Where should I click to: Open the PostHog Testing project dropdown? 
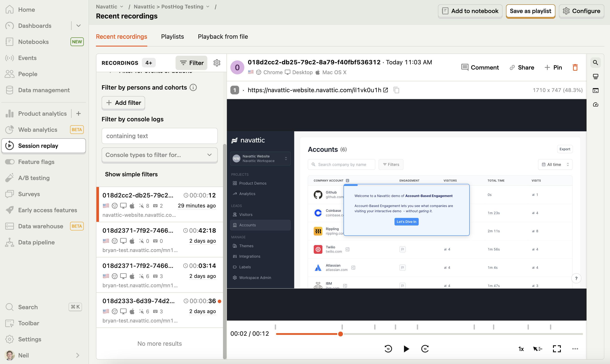click(x=171, y=7)
